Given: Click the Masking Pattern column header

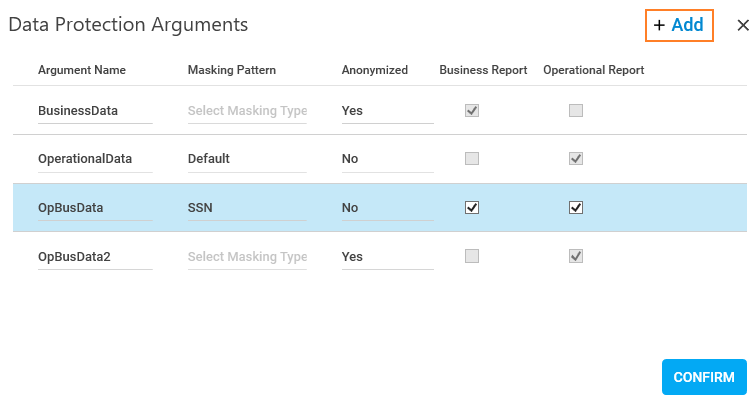Looking at the screenshot, I should [231, 70].
